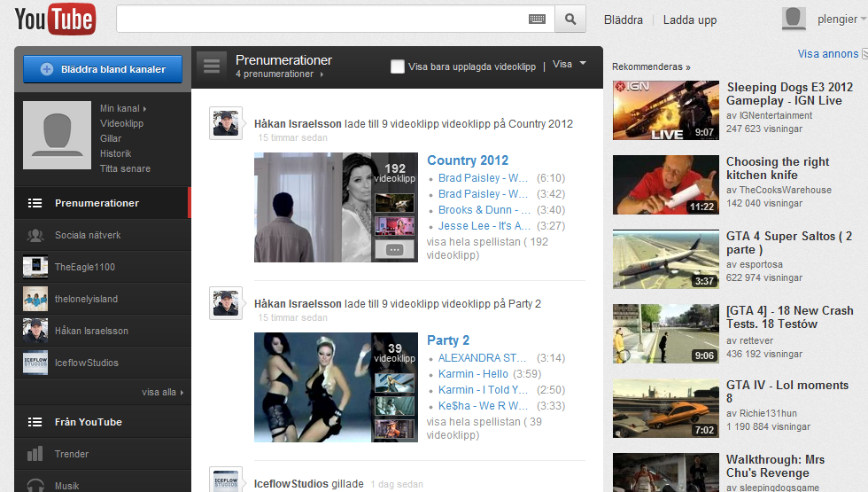Click more-videos ellipsis in Country 2012 thumbnail
The height and width of the screenshot is (492, 868).
394,250
